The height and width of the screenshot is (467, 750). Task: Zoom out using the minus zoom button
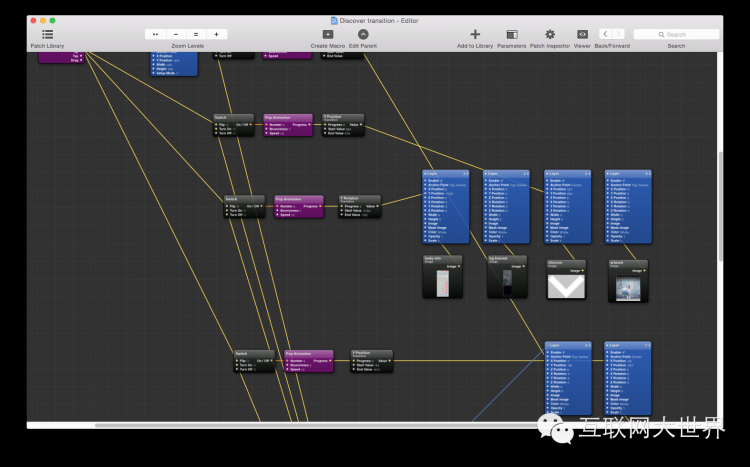click(x=176, y=34)
